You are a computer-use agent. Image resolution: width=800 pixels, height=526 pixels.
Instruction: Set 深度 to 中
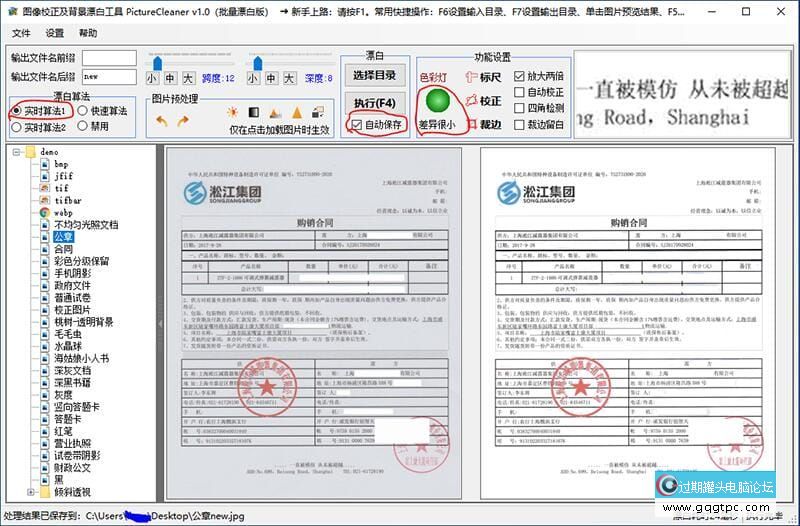pos(271,78)
